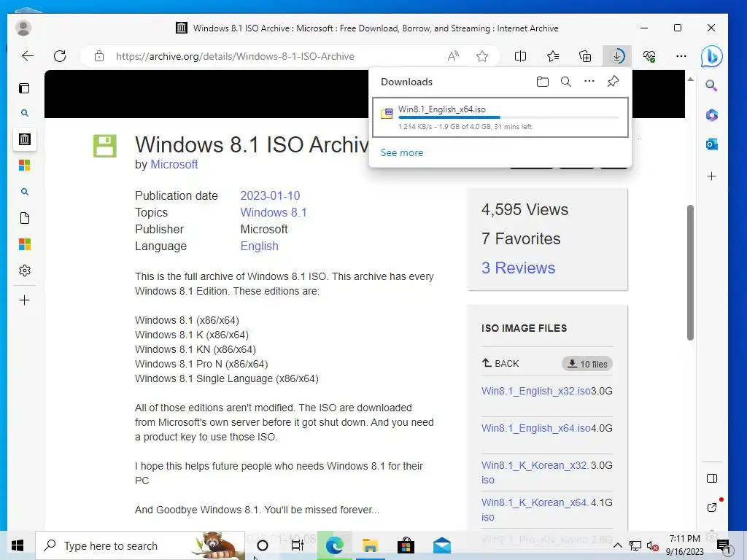Download Win8.1_K_Korean_x32.iso file

point(535,472)
